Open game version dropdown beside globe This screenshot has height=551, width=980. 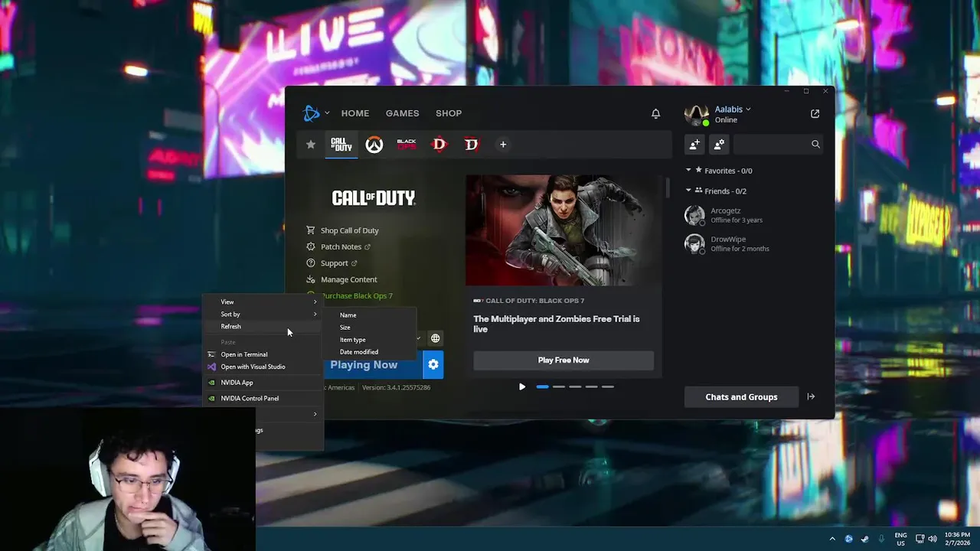(418, 338)
